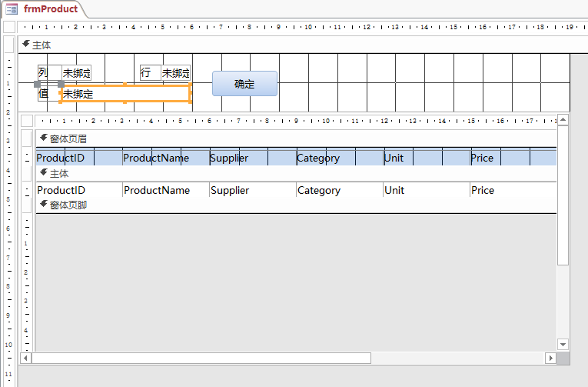Click the move handle of 值 label
The width and height of the screenshot is (588, 387).
pos(37,84)
